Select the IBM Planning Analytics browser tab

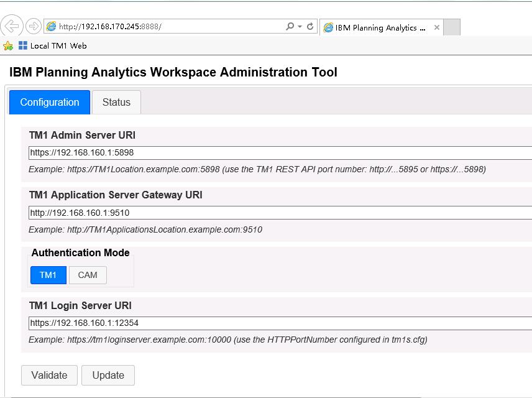point(381,27)
